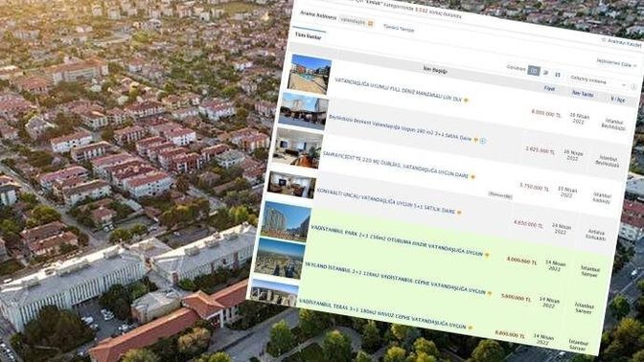Open the SKYLAND aerial view thumbnail
The image size is (644, 362).
[280, 259]
